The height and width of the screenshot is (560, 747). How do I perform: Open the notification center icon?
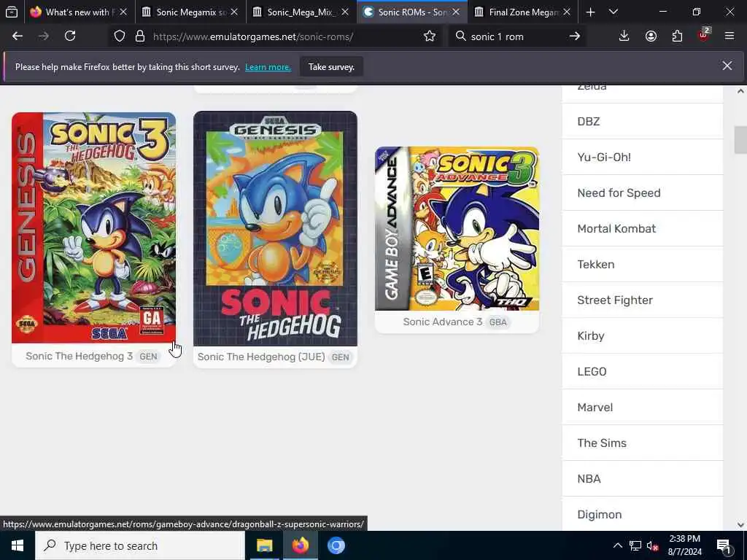(x=724, y=545)
